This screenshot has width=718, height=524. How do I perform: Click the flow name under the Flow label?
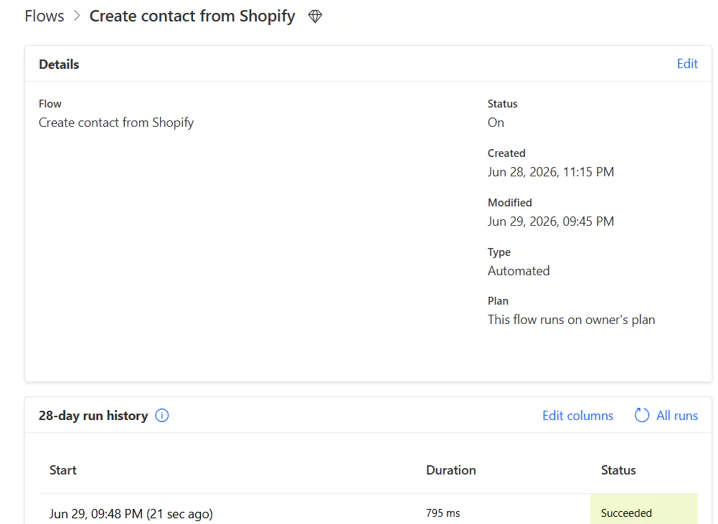pyautogui.click(x=116, y=123)
